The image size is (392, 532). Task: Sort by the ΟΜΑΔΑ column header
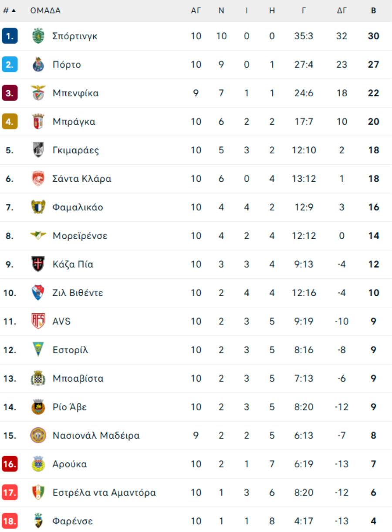[45, 10]
